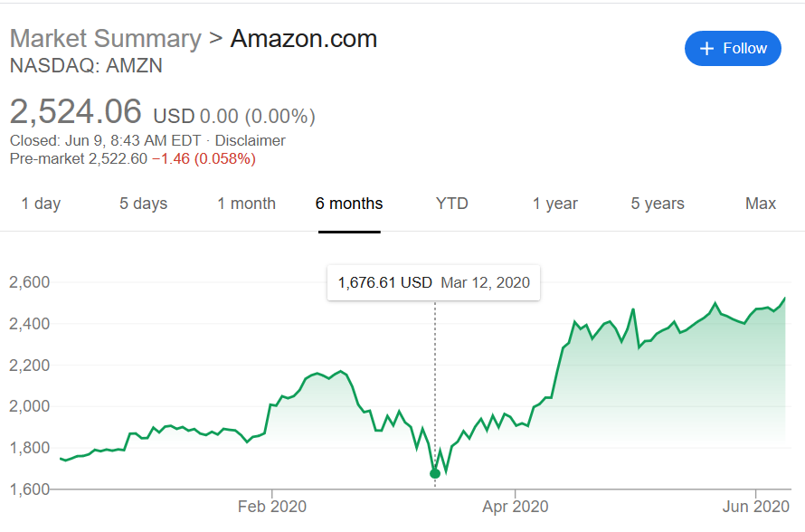
Task: Open the Disclaimer link
Action: [250, 140]
